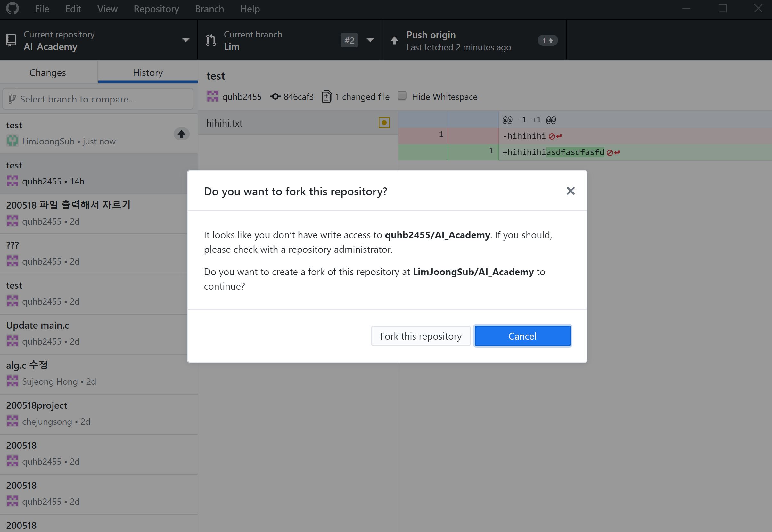Open the Repository menu
The image size is (772, 532).
pos(156,9)
